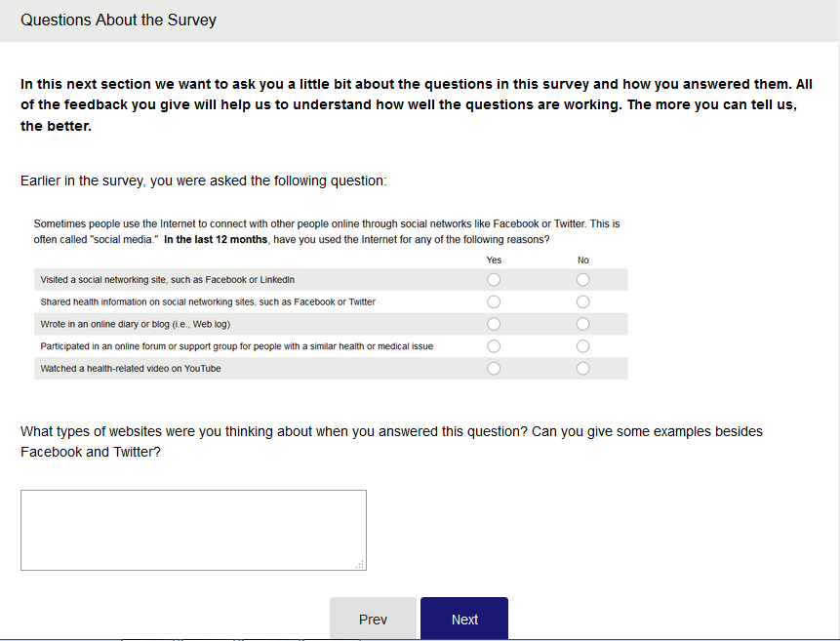Viewport: 840px width, 641px height.
Task: Click the YouTube video row label
Action: [x=131, y=369]
